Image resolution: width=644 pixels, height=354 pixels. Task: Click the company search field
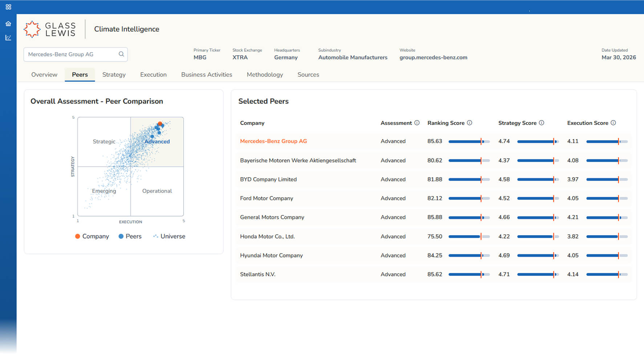pos(76,54)
